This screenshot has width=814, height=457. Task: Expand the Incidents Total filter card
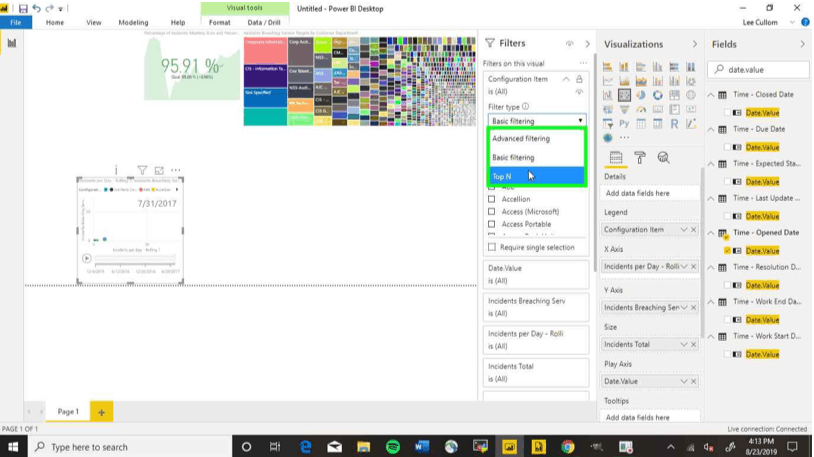click(536, 372)
